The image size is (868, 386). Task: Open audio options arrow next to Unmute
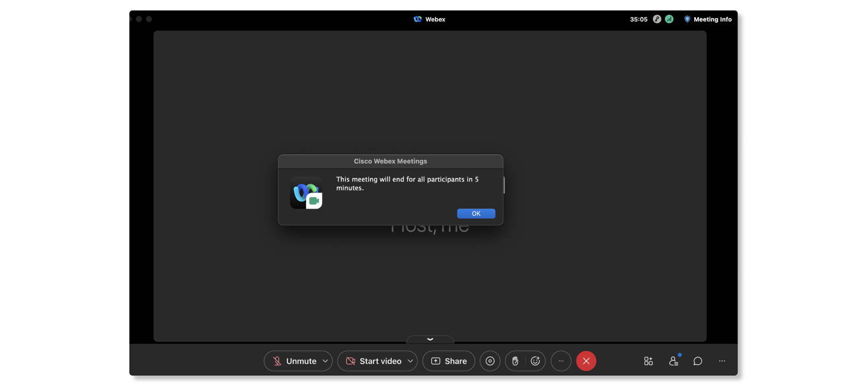pos(325,361)
